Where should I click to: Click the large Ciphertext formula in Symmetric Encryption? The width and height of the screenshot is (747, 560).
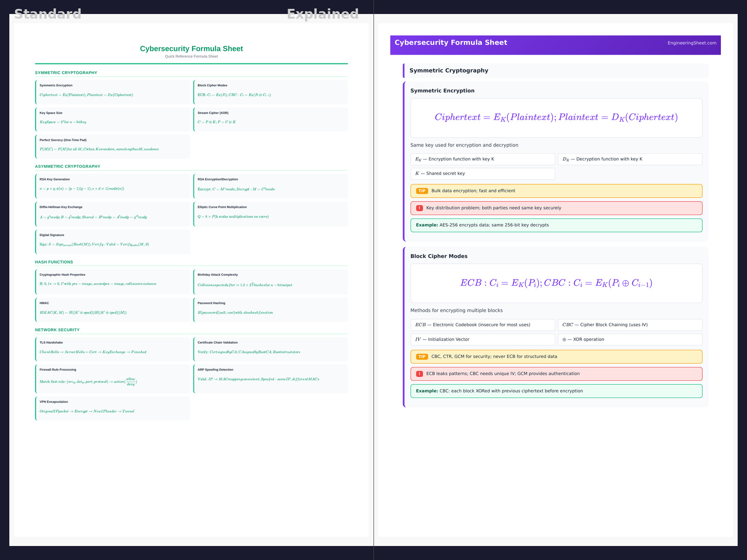[x=556, y=118]
